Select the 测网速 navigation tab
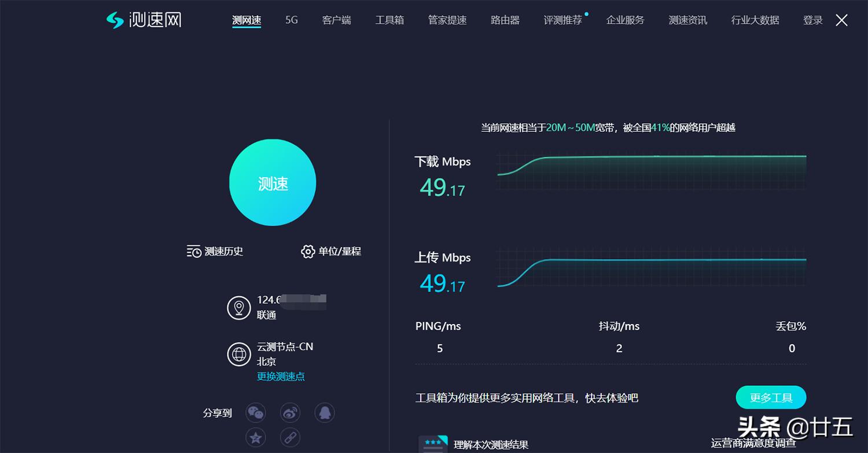 coord(247,20)
